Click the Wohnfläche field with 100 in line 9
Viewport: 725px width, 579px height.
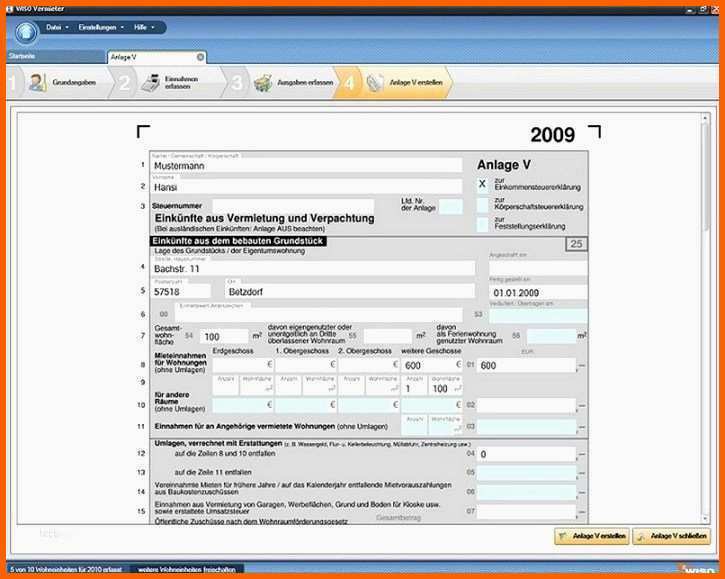tap(446, 388)
